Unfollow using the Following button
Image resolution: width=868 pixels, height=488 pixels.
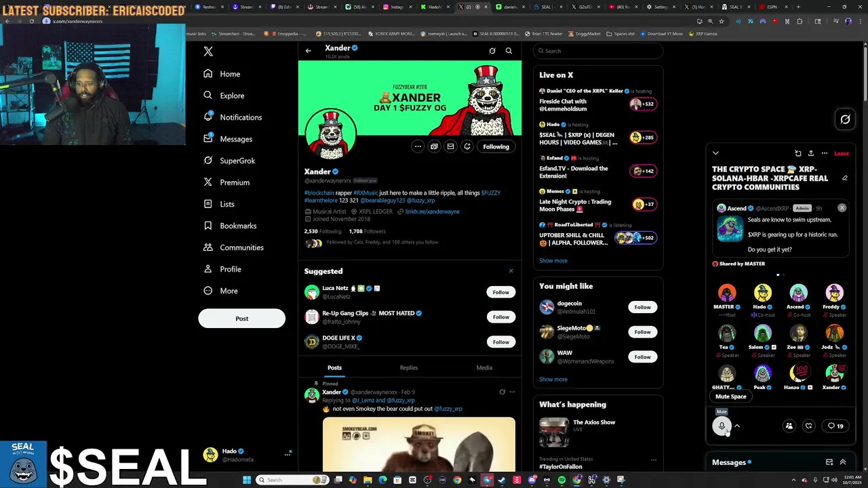(x=496, y=146)
